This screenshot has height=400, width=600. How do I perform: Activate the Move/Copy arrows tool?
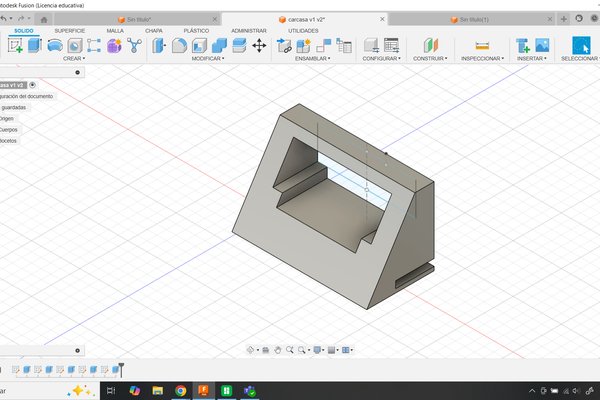point(259,45)
